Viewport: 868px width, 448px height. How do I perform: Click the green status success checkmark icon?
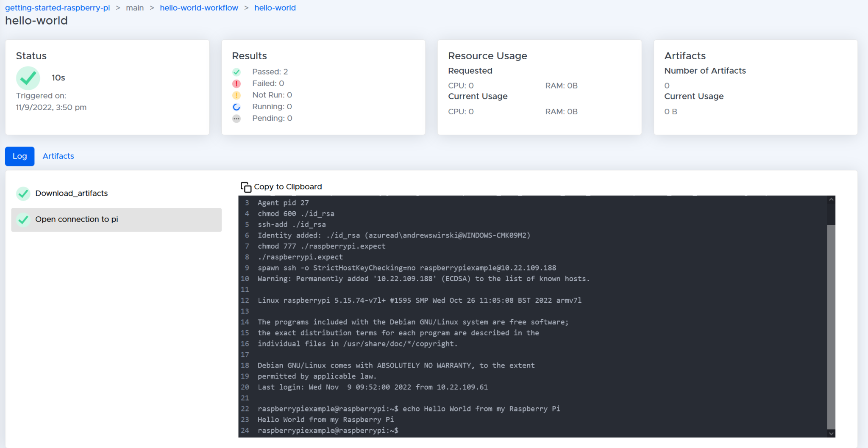28,78
